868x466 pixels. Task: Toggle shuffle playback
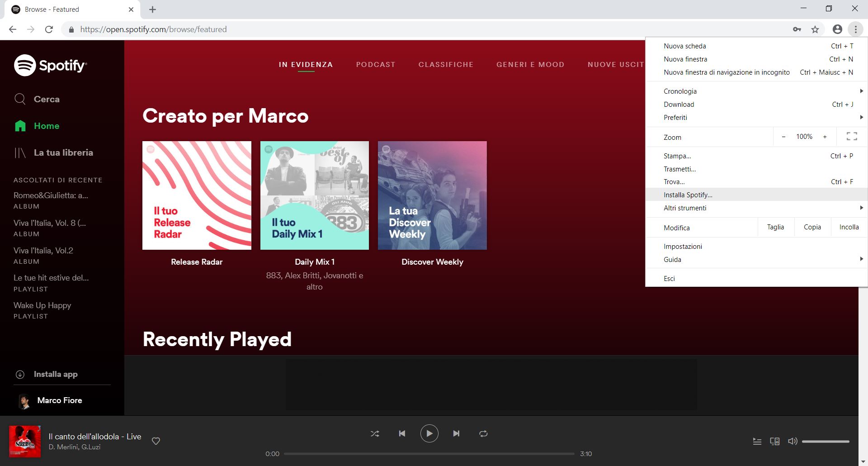tap(375, 433)
